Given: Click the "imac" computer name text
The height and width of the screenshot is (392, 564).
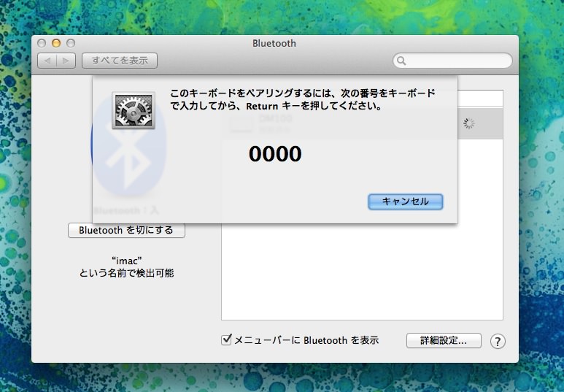Looking at the screenshot, I should point(127,261).
